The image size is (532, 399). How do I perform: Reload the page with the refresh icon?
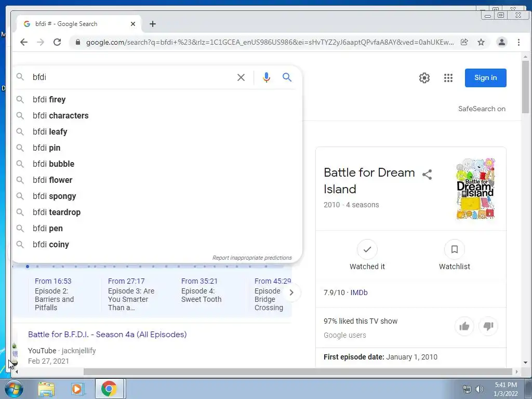point(57,42)
